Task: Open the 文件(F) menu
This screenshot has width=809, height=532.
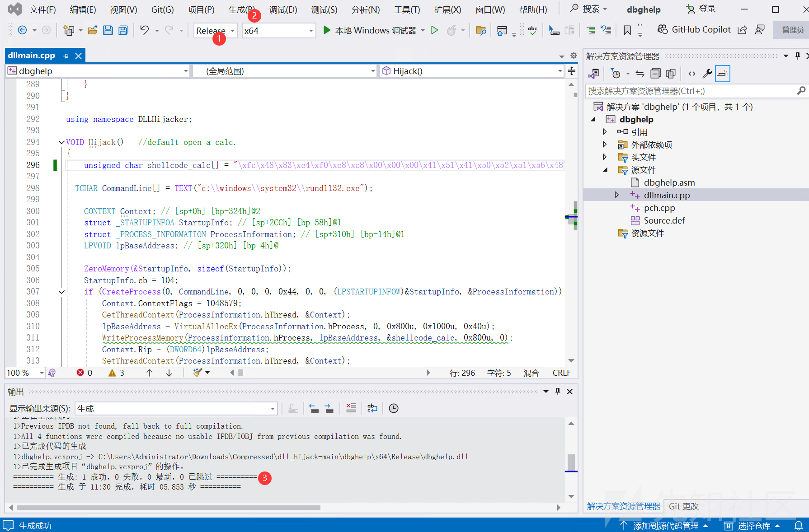Action: (x=42, y=9)
